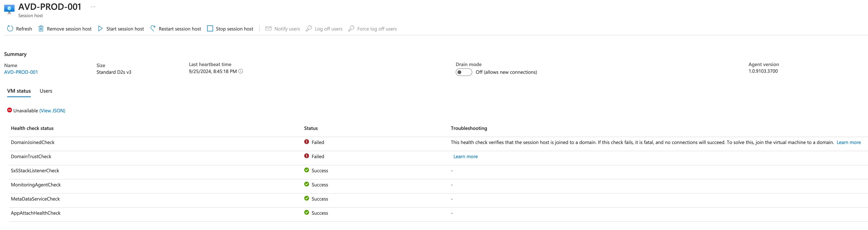
Task: Click the Refresh icon
Action: (x=10, y=29)
